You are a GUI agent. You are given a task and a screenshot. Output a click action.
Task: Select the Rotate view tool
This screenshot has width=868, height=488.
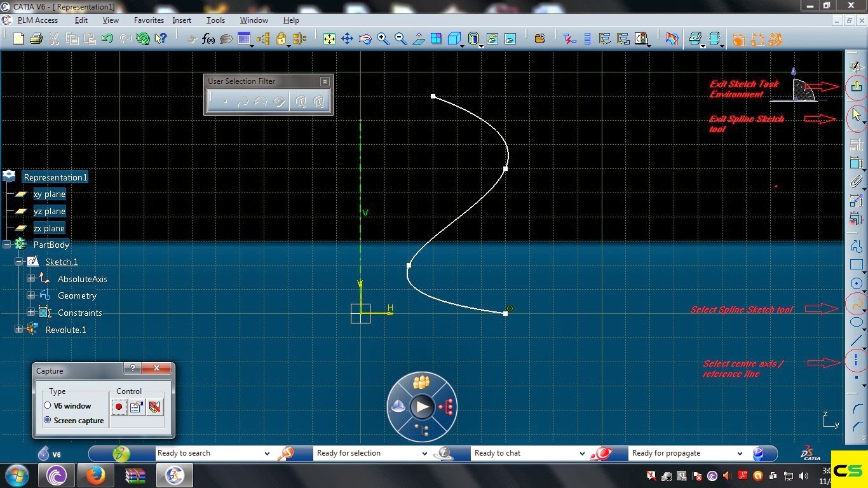365,39
